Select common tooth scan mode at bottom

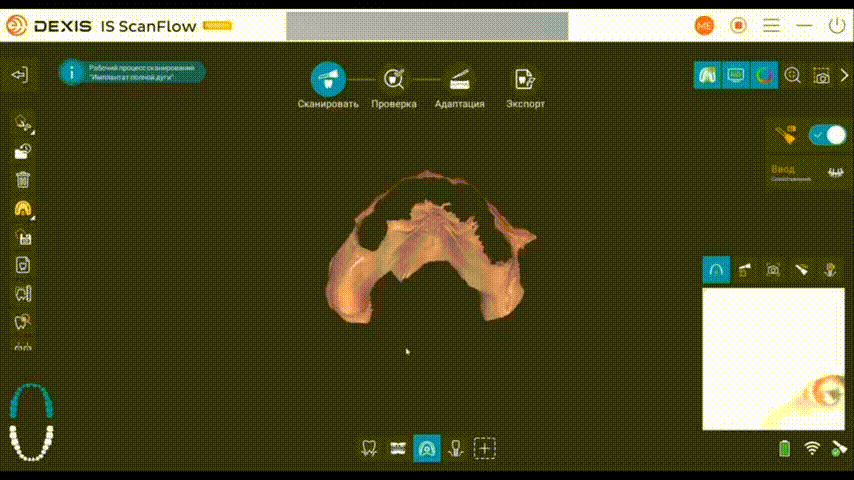point(369,448)
